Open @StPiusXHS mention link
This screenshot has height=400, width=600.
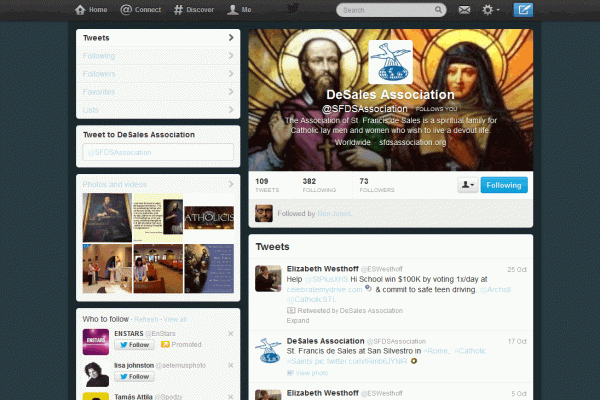[x=326, y=279]
